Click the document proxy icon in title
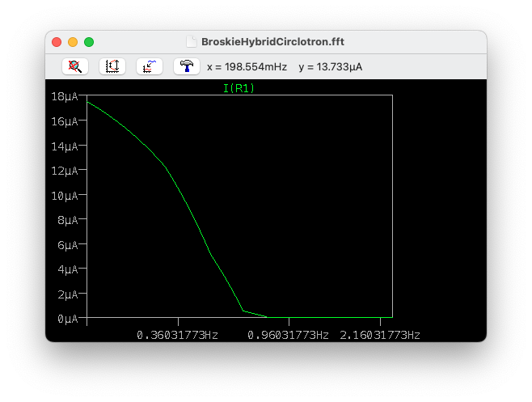This screenshot has width=532, height=402. [192, 42]
